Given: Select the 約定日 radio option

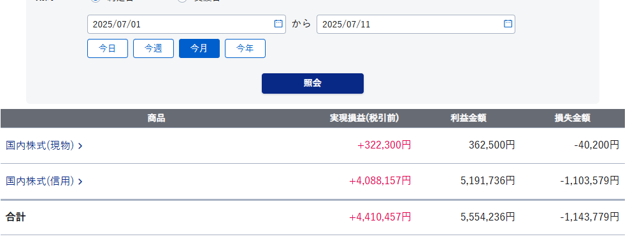Looking at the screenshot, I should point(96,1).
